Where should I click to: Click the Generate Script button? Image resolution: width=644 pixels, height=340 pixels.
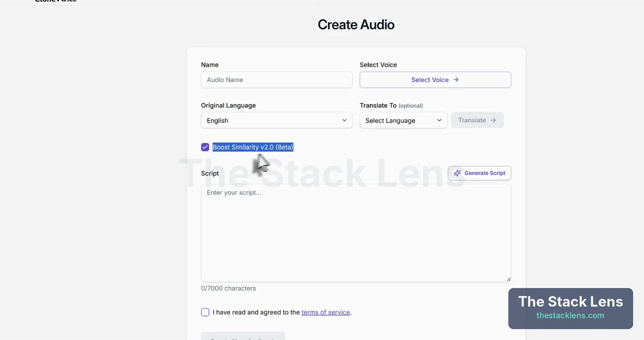(479, 173)
